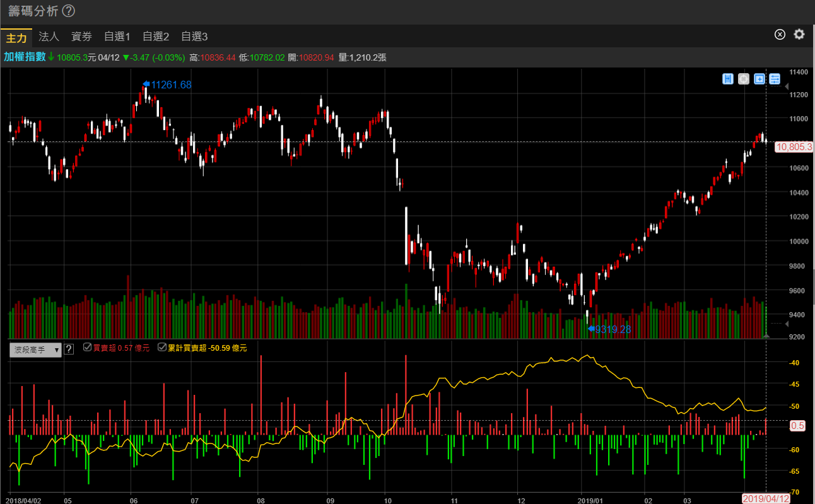815x504 pixels.
Task: Switch to the 法人 tab
Action: click(49, 37)
